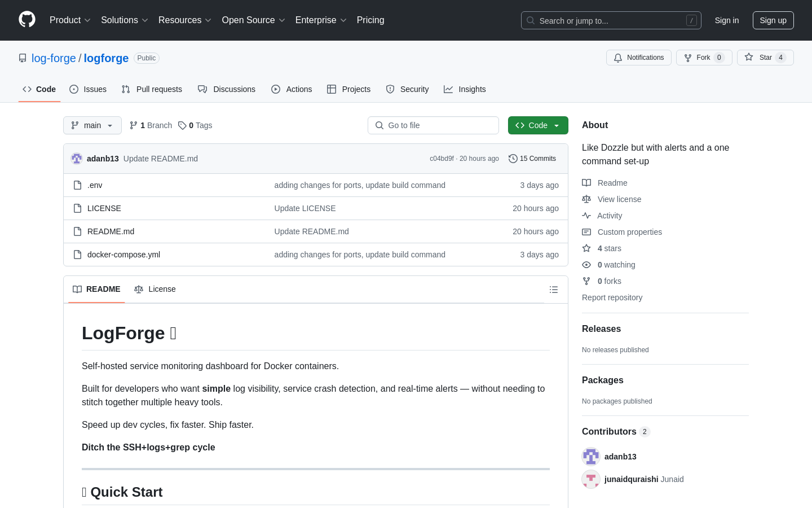Click the file icon beside .env
Viewport: 812px width, 508px height.
point(78,185)
